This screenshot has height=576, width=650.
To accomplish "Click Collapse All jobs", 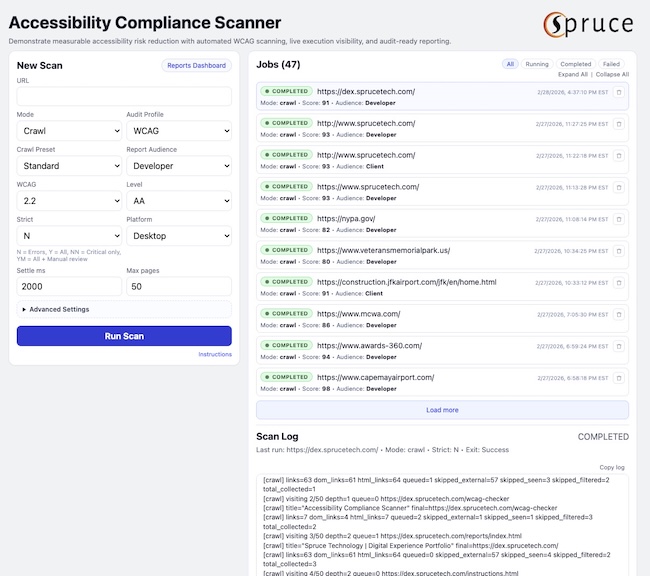I will point(612,75).
